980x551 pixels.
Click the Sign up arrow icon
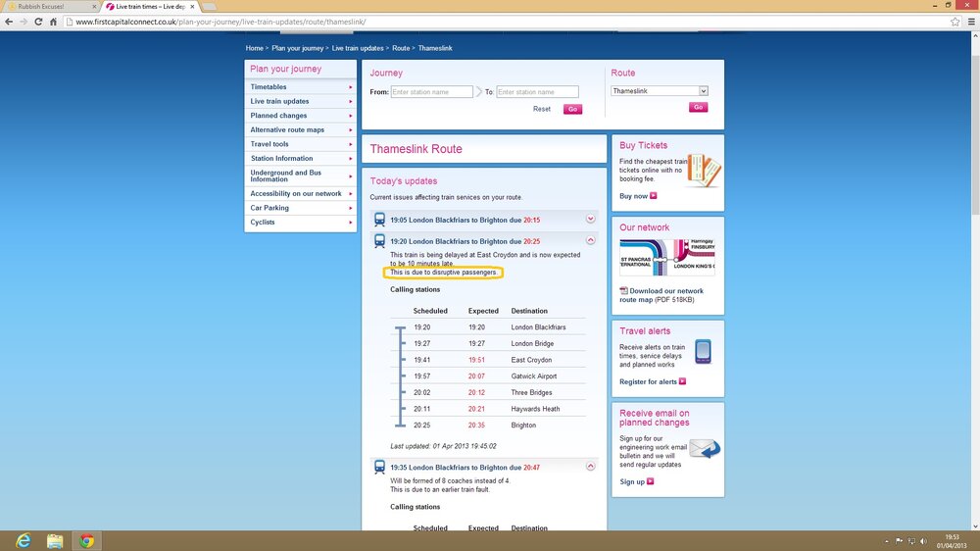pyautogui.click(x=650, y=481)
